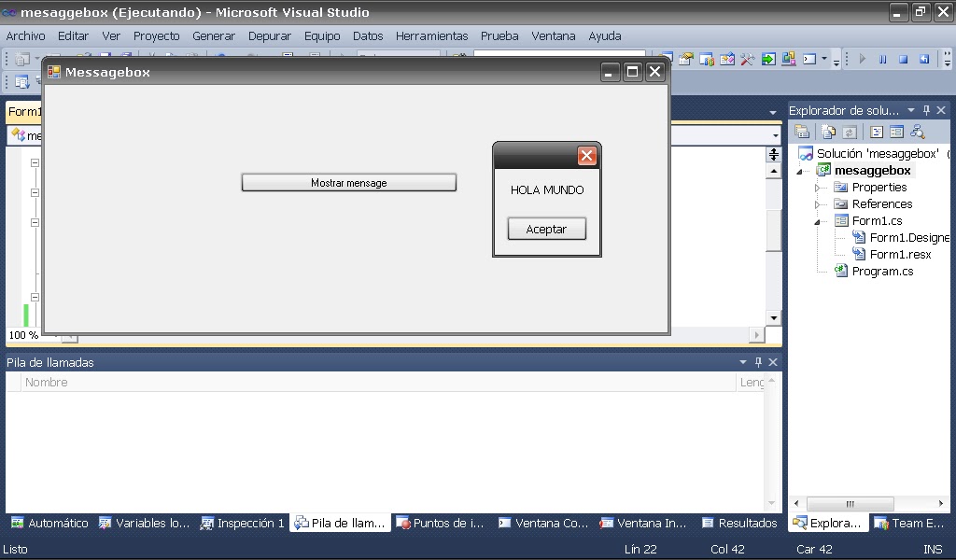Click the Refresh icon in Explorador de soluciones
This screenshot has height=560, width=956.
849,131
